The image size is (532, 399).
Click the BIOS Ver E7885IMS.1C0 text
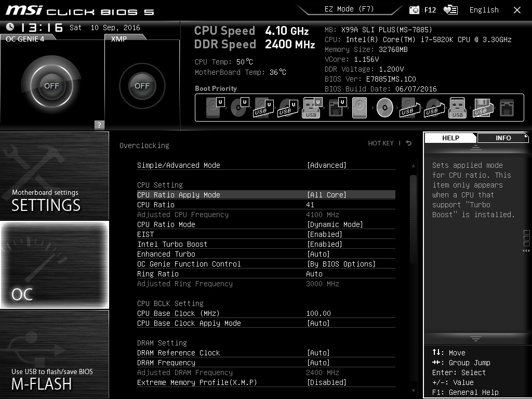point(370,79)
